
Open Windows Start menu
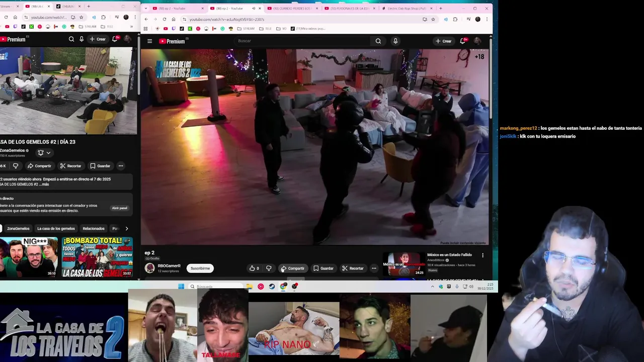[181, 287]
